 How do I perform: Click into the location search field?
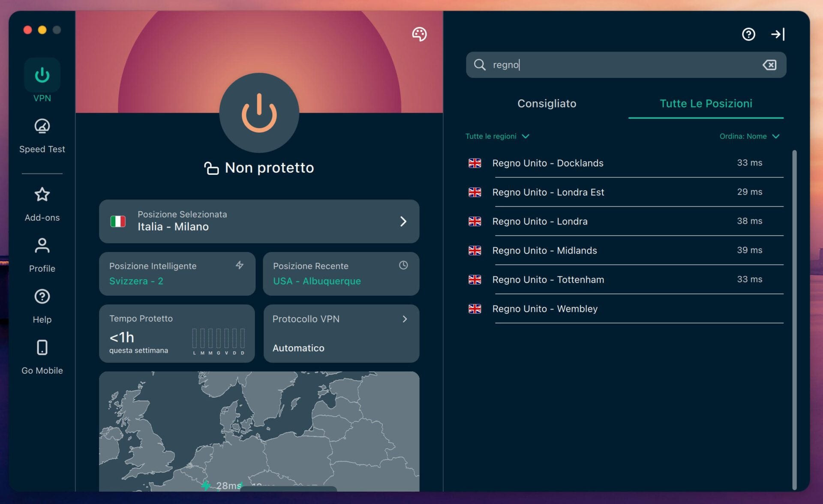click(x=626, y=65)
